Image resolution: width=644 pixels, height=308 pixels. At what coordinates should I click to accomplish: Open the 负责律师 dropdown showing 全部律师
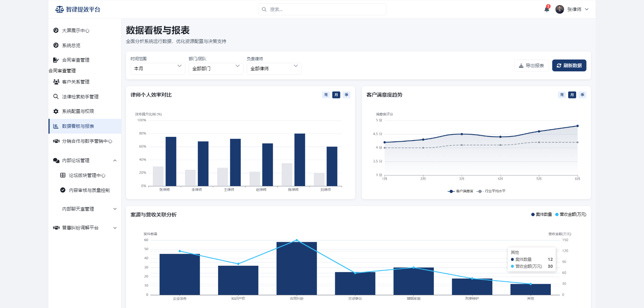274,69
